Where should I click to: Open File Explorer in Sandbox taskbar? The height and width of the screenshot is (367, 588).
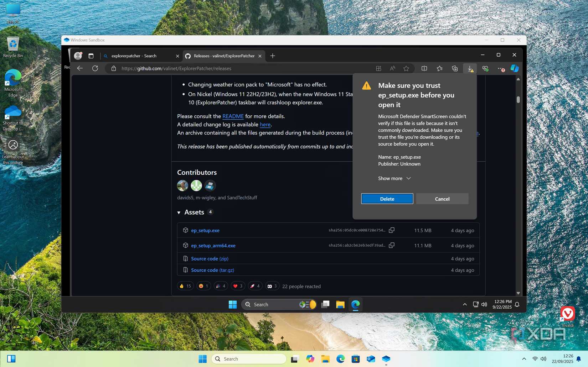[x=340, y=304]
